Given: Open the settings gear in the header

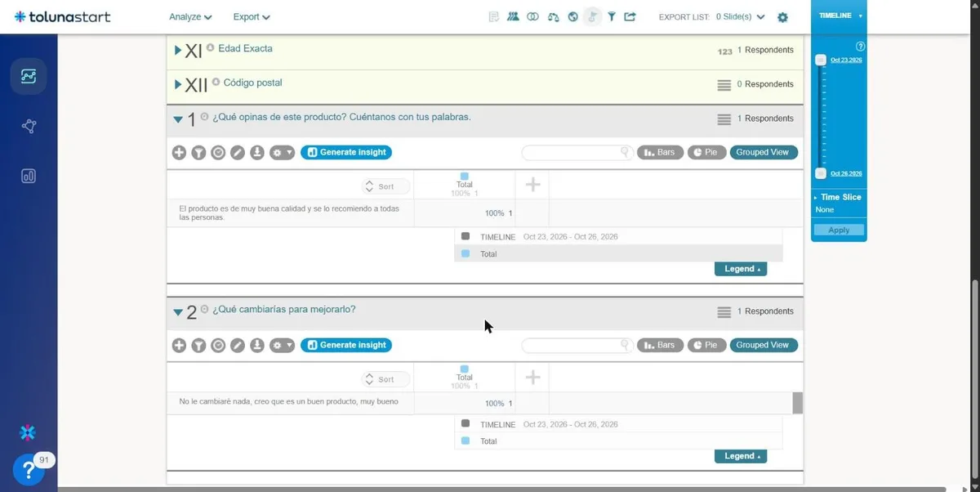Looking at the screenshot, I should click(x=782, y=17).
